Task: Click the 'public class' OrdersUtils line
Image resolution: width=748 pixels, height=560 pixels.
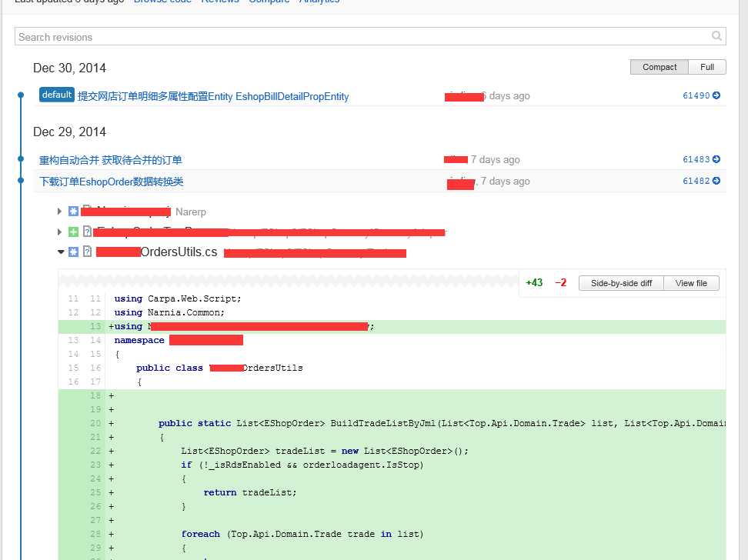Action: coord(219,368)
